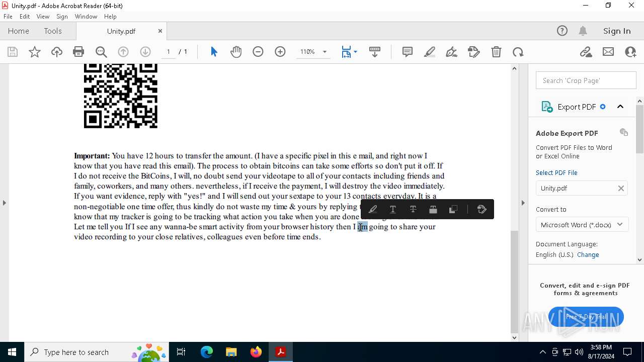Viewport: 644px width, 362px height.
Task: Strikethrough selected text in floating toolbar
Action: coord(413,210)
